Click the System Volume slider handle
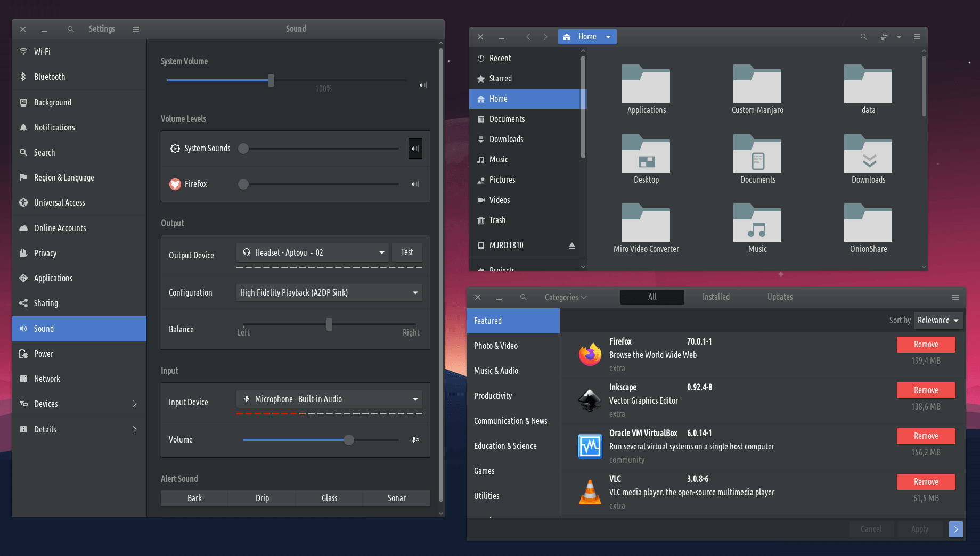This screenshot has height=556, width=980. (271, 80)
